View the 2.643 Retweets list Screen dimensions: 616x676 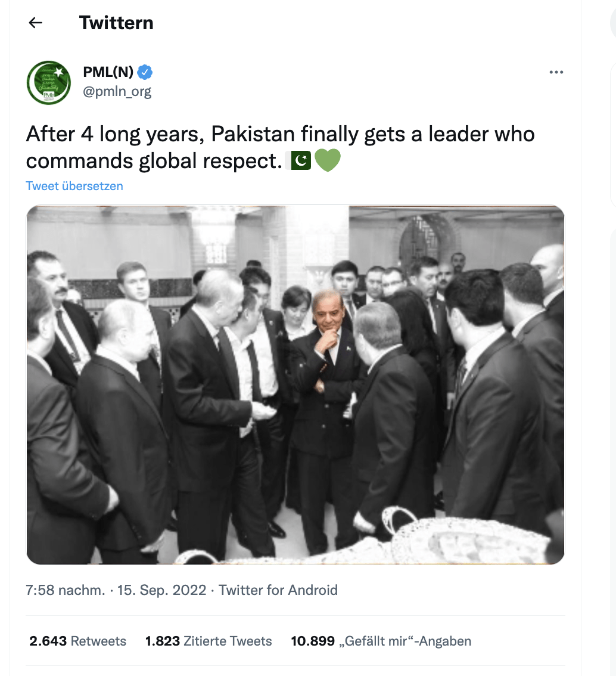pos(77,641)
